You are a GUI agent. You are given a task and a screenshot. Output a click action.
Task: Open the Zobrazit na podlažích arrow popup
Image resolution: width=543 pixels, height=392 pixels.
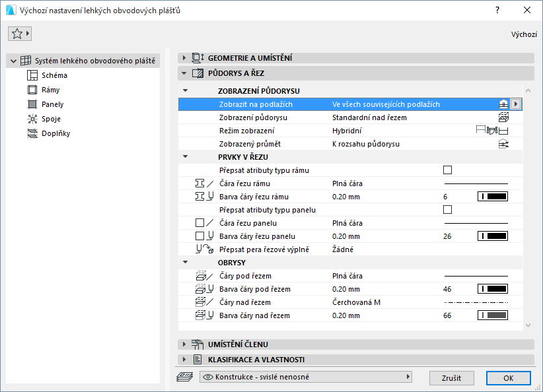coord(516,104)
